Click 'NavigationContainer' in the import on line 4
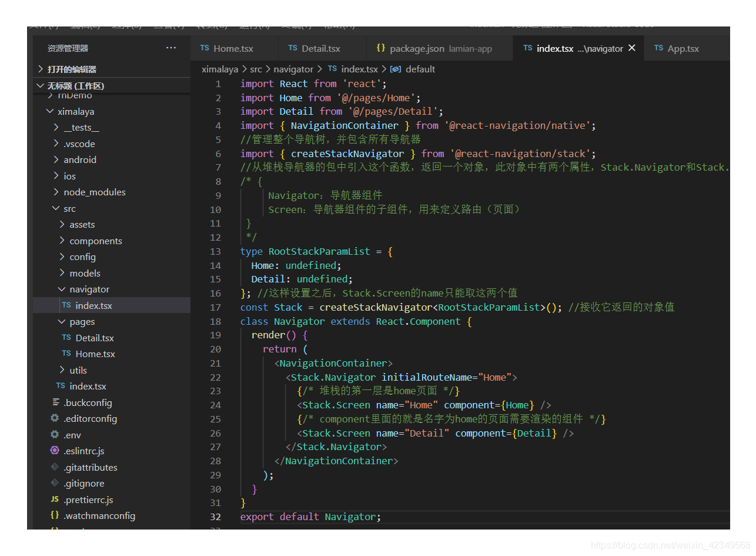Viewport: 756px width, 556px height. [344, 125]
